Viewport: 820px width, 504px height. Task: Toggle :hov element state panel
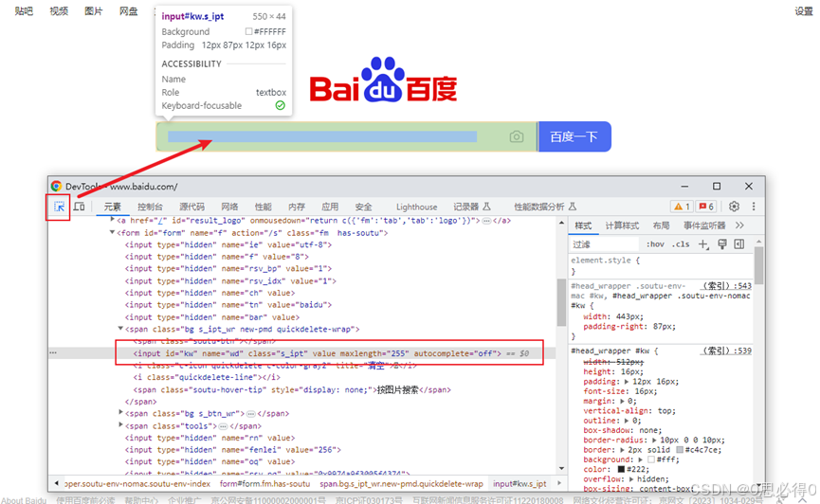pos(655,244)
